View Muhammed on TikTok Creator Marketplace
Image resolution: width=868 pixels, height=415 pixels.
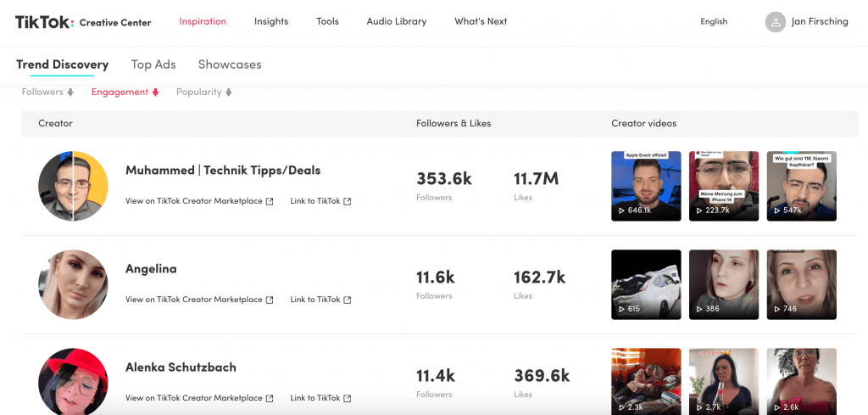click(199, 201)
